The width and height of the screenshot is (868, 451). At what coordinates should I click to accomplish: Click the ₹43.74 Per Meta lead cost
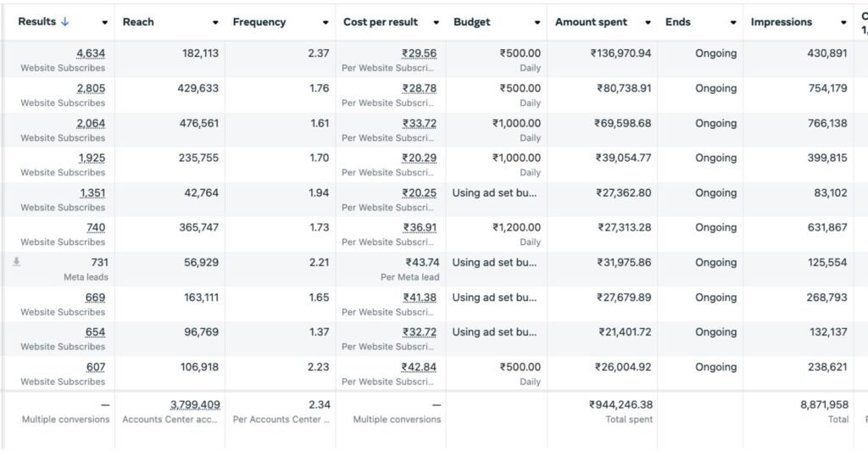tap(422, 263)
